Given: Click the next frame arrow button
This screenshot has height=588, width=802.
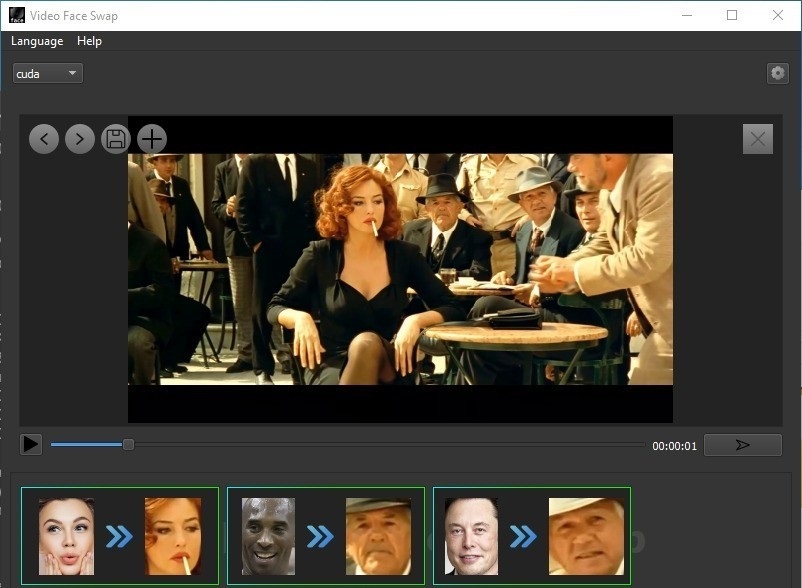Looking at the screenshot, I should [80, 139].
